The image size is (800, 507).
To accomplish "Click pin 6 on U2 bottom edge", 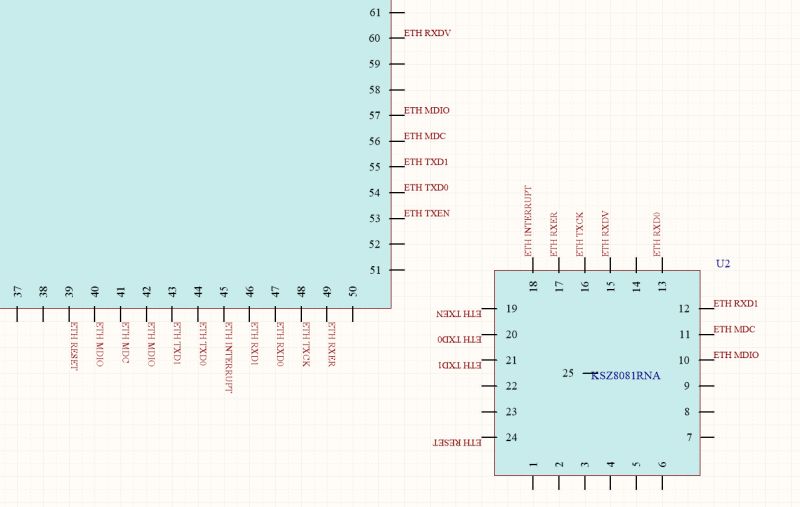I will (662, 483).
